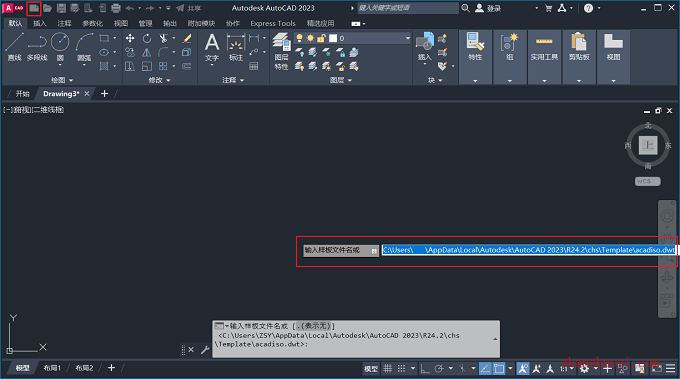Click the template file path input field

tap(529, 250)
